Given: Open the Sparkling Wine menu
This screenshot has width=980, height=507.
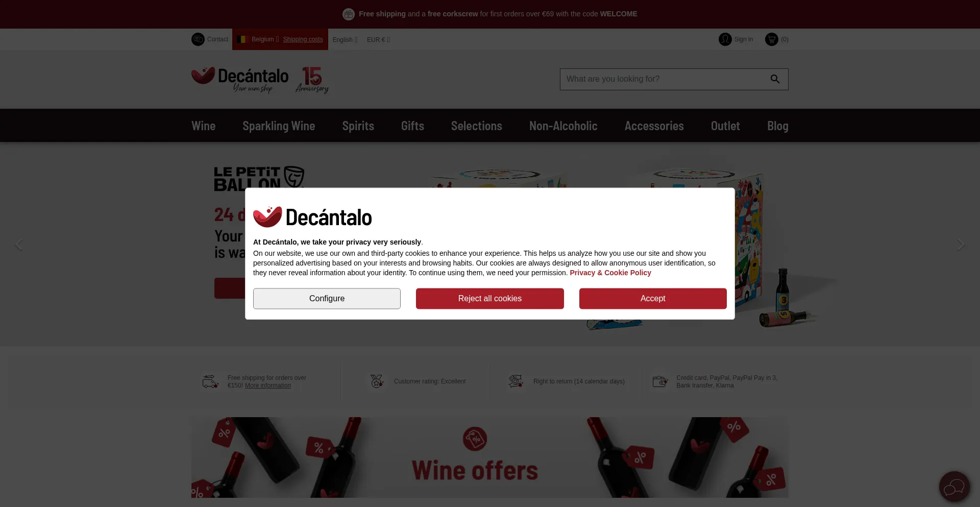Looking at the screenshot, I should click(x=279, y=126).
